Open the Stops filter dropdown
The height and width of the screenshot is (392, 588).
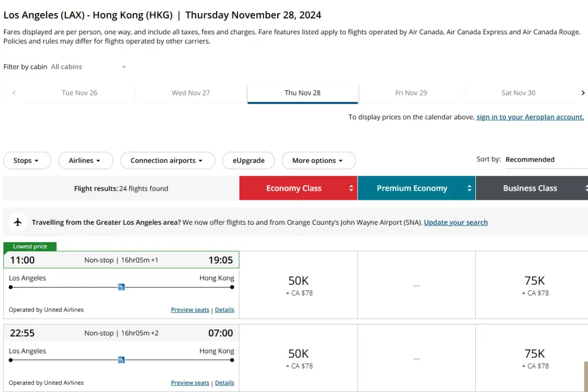point(27,161)
